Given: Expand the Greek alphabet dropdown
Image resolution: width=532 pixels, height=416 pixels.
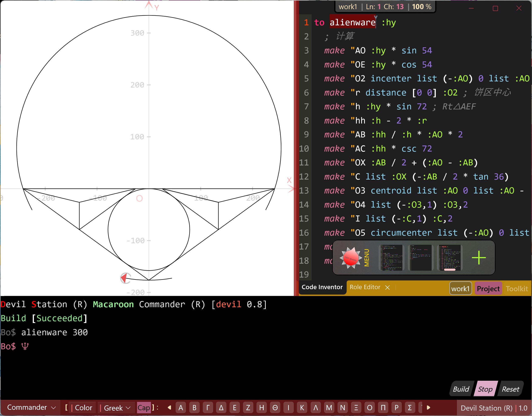Looking at the screenshot, I should pyautogui.click(x=117, y=408).
